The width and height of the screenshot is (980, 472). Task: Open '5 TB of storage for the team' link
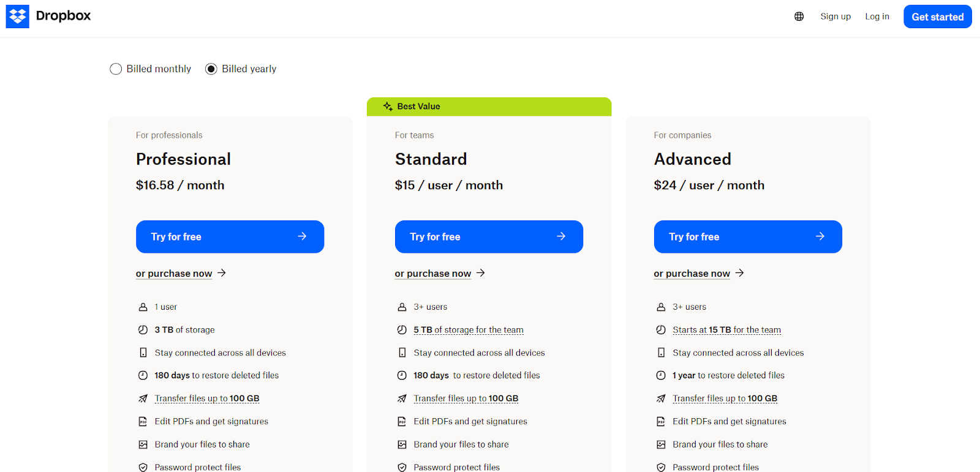[x=469, y=330]
